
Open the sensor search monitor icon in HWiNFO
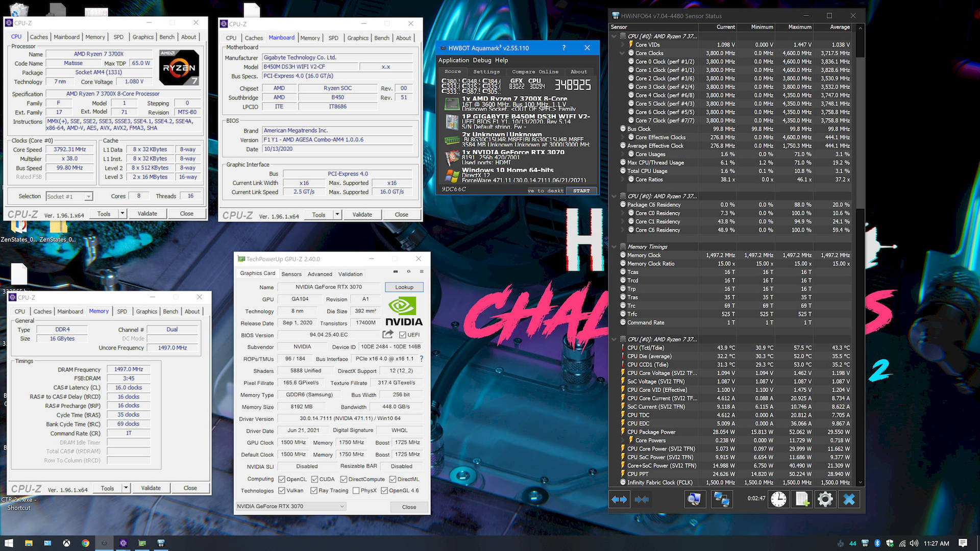[x=694, y=499]
